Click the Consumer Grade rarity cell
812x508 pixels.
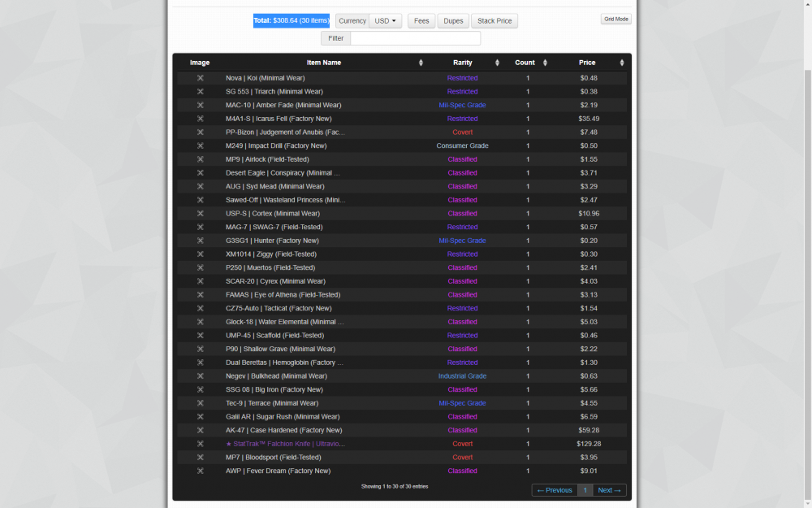pyautogui.click(x=463, y=145)
